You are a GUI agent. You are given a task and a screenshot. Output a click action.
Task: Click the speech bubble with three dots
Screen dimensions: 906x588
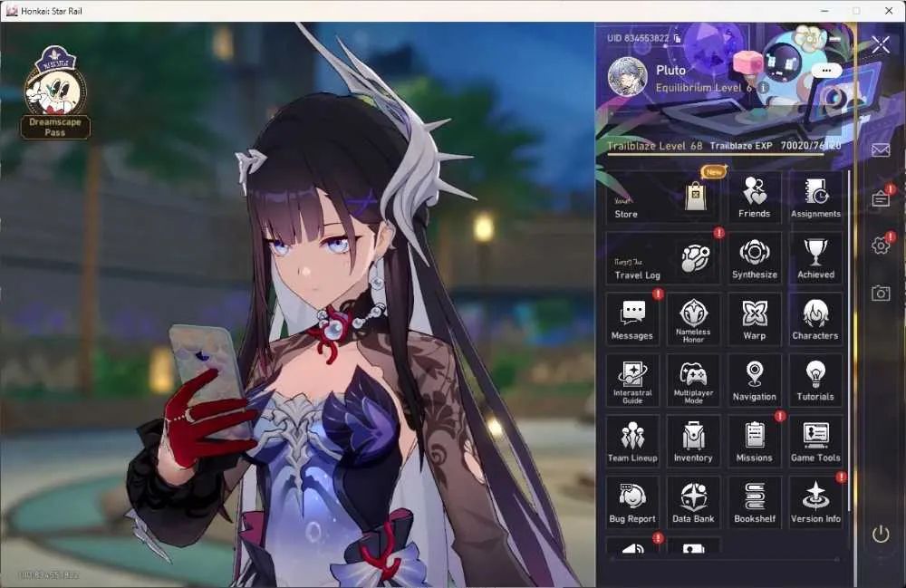(826, 71)
